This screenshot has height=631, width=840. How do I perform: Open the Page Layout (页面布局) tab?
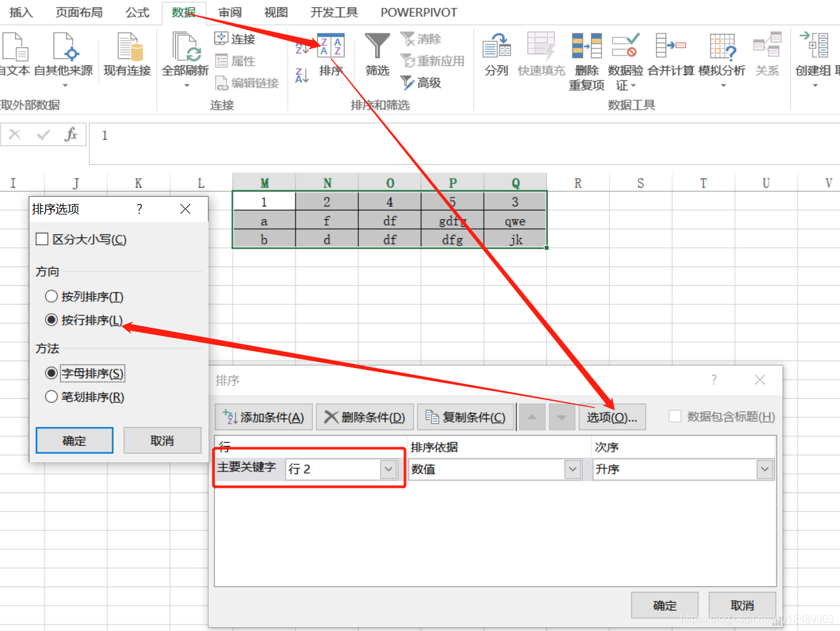(x=79, y=12)
